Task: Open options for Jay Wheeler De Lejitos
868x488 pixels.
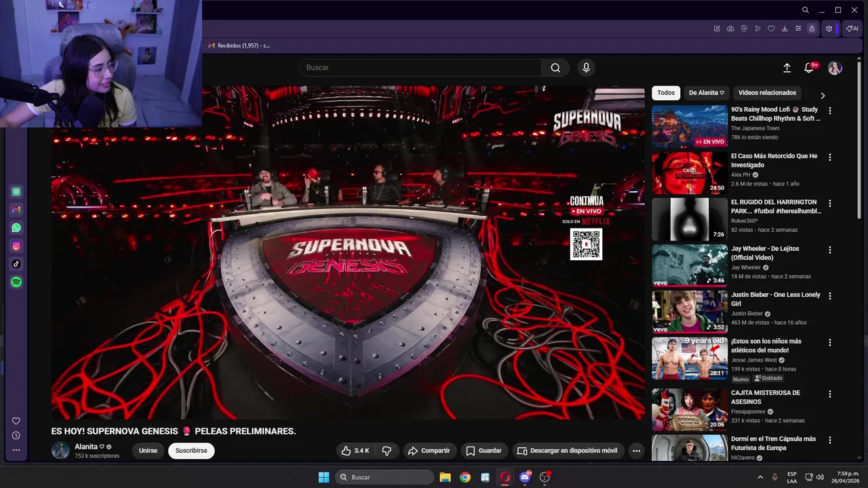Action: coord(830,250)
